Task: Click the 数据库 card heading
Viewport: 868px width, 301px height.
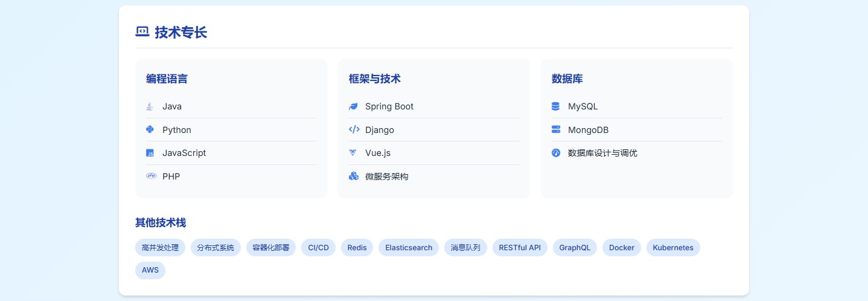Action: click(567, 79)
